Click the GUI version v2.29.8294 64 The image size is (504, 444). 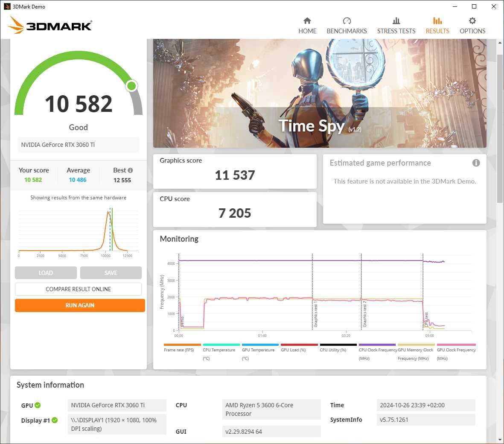(x=271, y=432)
